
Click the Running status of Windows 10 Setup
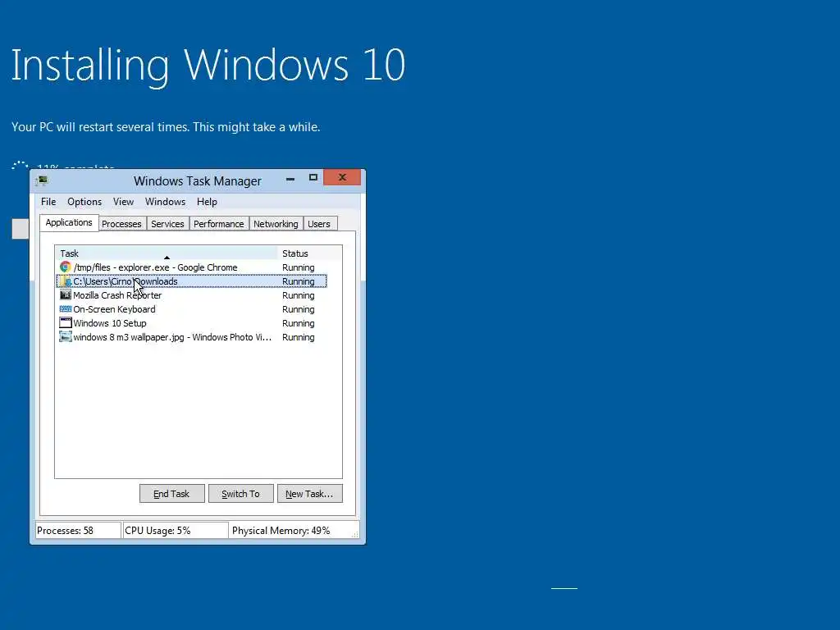point(299,323)
